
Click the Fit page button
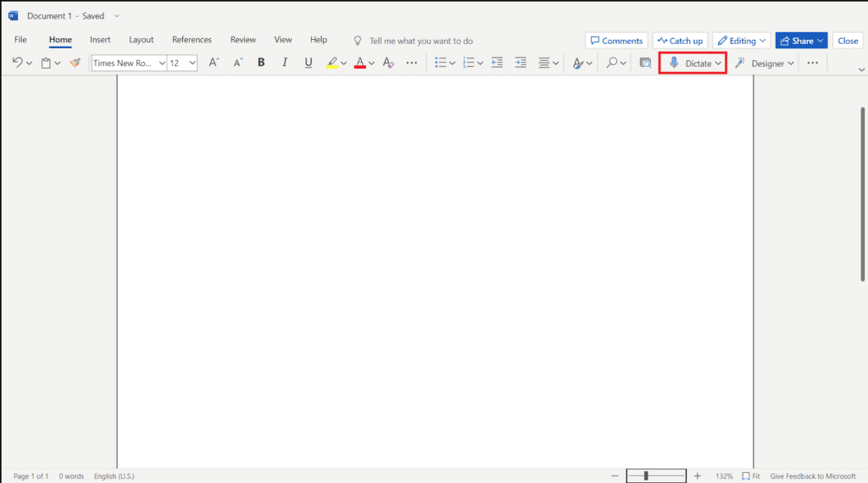tap(751, 476)
